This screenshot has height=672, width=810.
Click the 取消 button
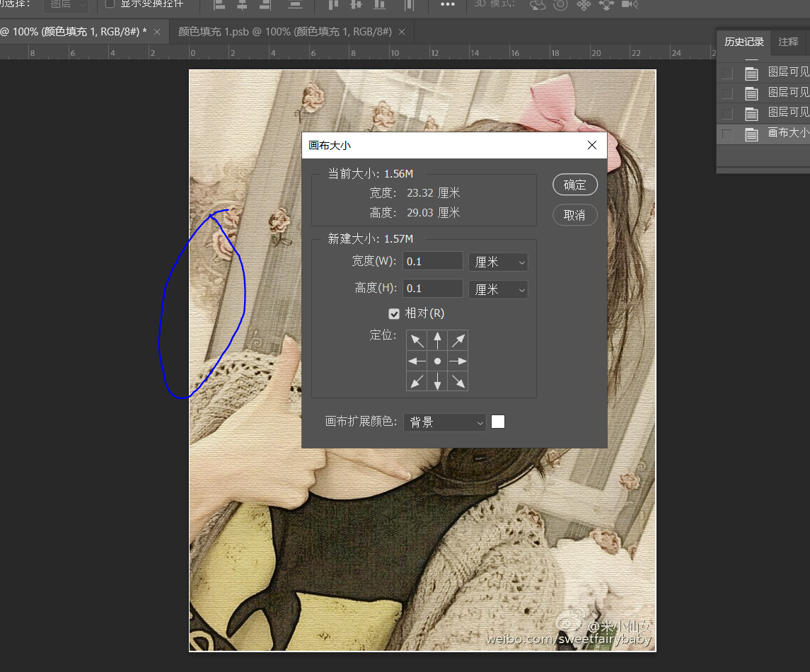pyautogui.click(x=575, y=215)
